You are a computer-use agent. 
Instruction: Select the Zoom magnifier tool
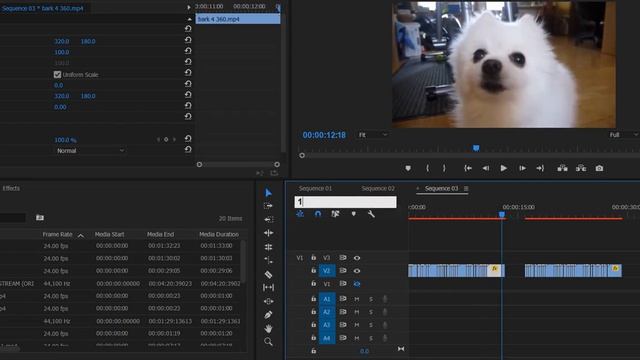point(268,342)
